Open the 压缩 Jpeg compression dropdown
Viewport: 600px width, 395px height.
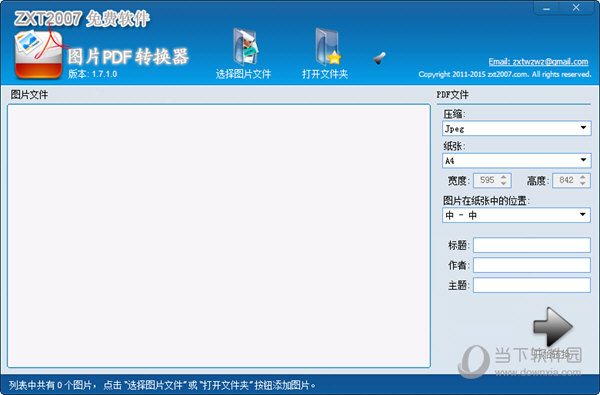point(516,128)
